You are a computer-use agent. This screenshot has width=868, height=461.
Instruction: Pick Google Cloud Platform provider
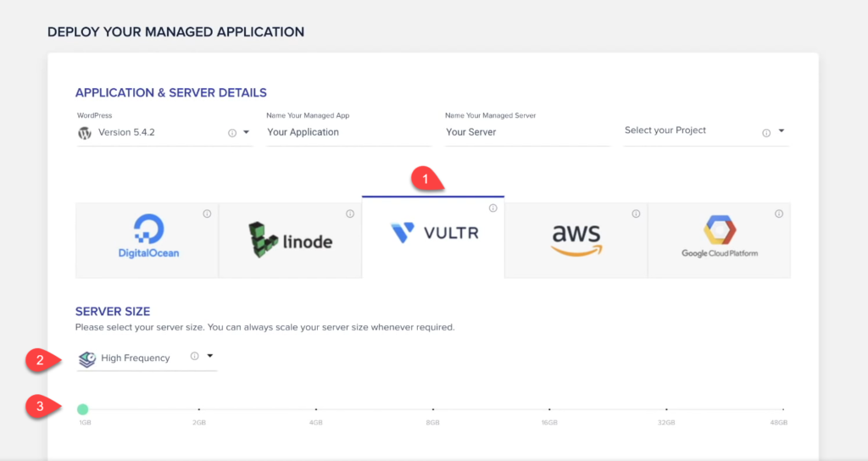[719, 240]
